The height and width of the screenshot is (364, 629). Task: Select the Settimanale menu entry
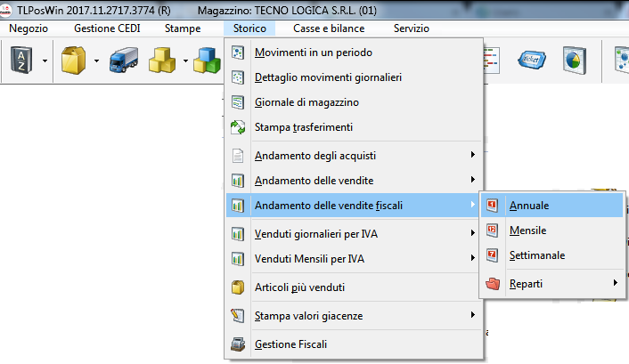click(536, 255)
